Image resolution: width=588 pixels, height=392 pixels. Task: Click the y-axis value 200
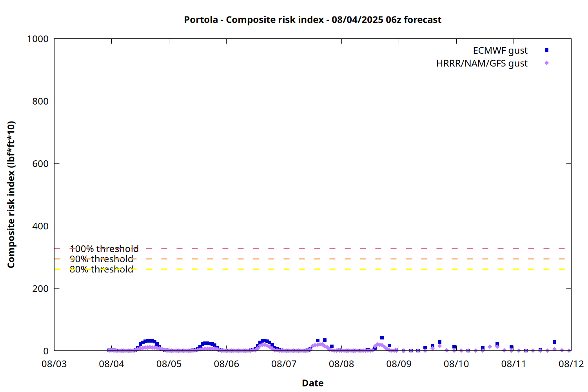point(40,289)
